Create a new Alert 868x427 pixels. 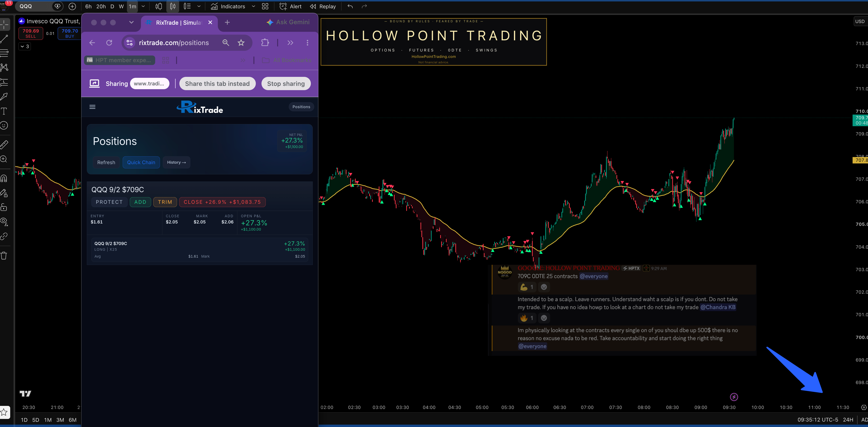(290, 6)
